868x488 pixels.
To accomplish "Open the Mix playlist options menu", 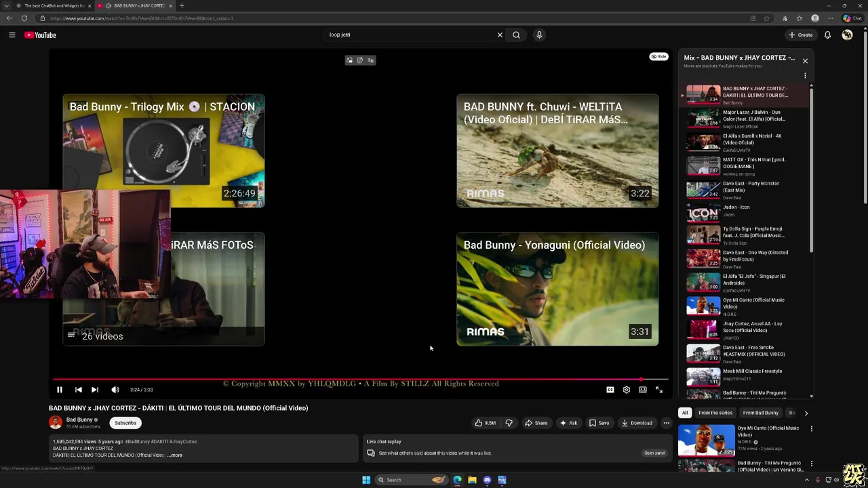I will pyautogui.click(x=805, y=76).
